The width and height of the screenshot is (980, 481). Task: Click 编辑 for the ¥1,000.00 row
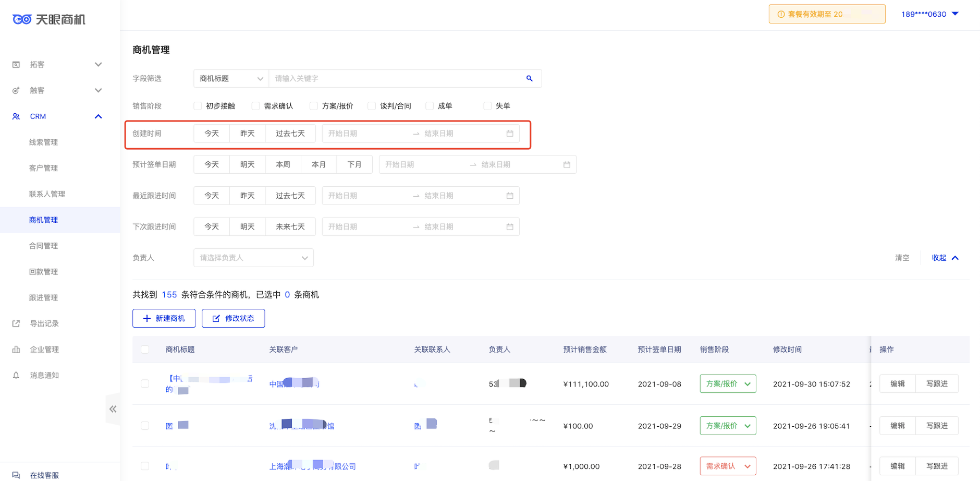pos(897,466)
